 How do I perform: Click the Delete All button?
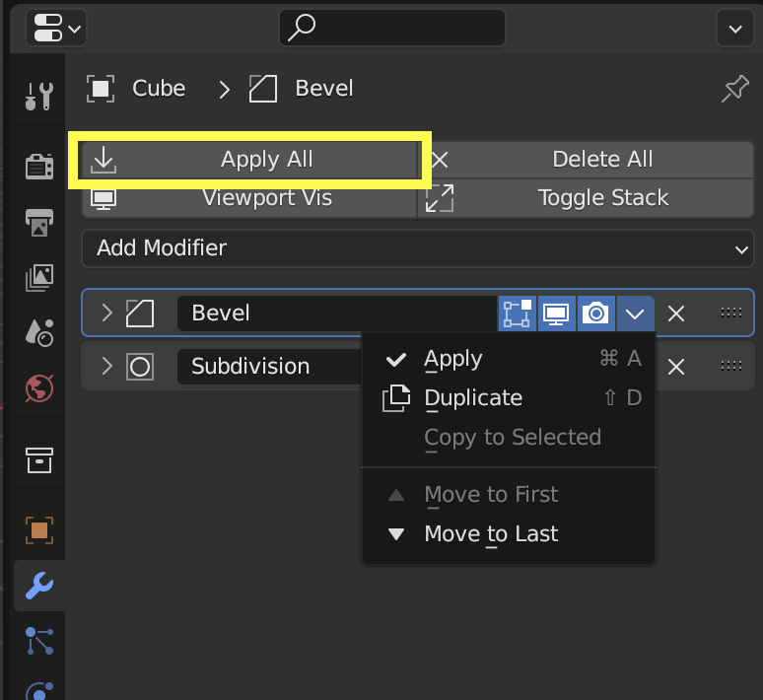(586, 160)
